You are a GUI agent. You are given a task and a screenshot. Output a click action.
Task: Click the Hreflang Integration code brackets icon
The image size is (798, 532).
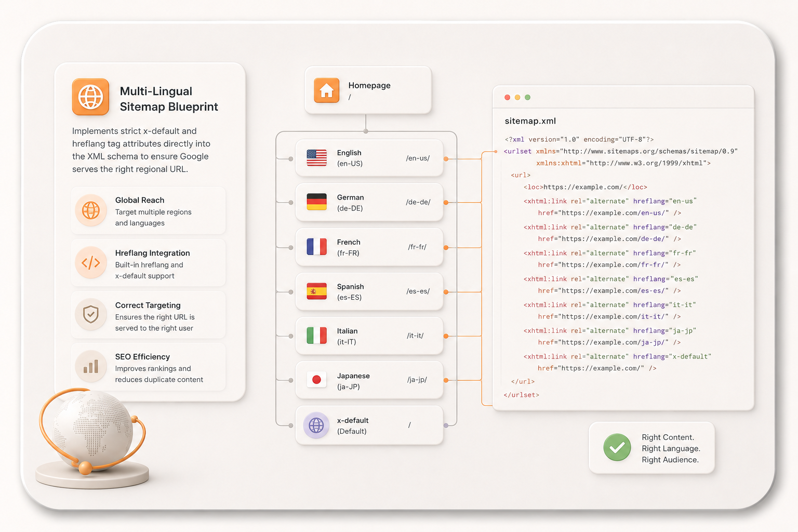tap(91, 262)
